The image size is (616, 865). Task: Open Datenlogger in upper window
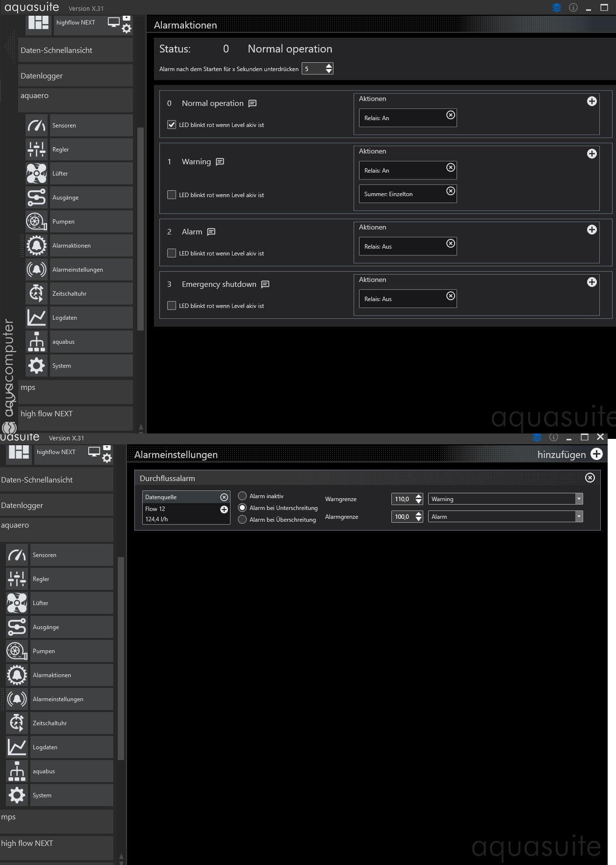pos(76,76)
